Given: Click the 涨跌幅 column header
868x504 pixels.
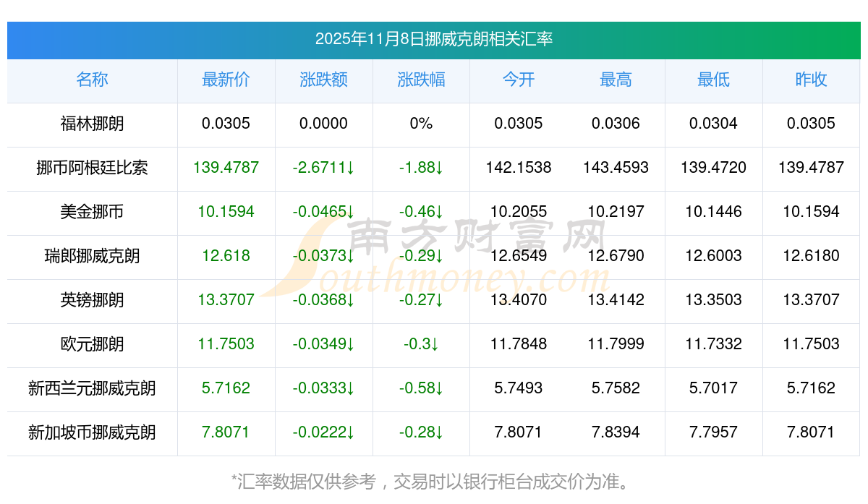Looking at the screenshot, I should click(421, 80).
